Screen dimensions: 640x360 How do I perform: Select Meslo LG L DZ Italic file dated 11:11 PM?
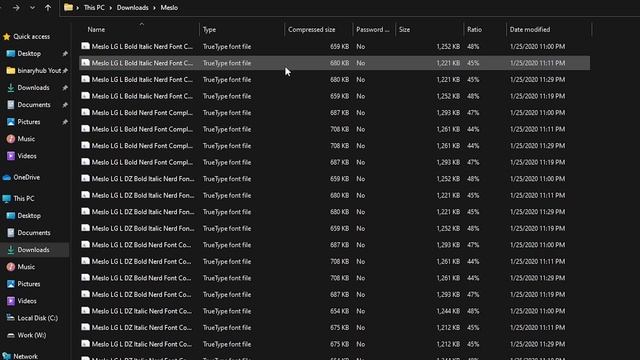(334, 328)
